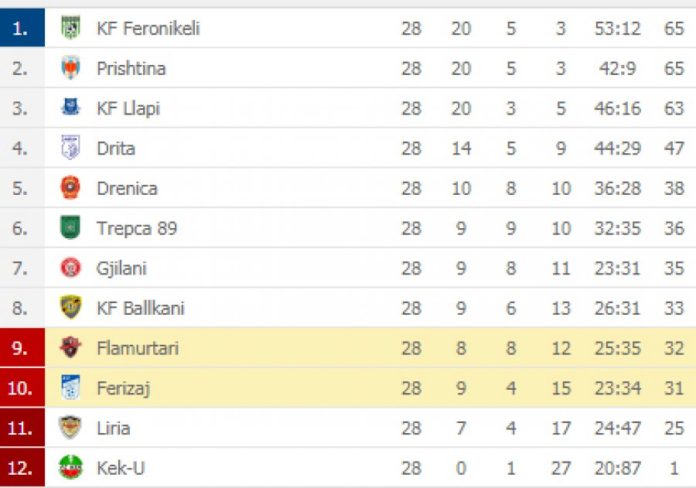
Task: Click the Prishtina club crest icon
Action: 70,68
